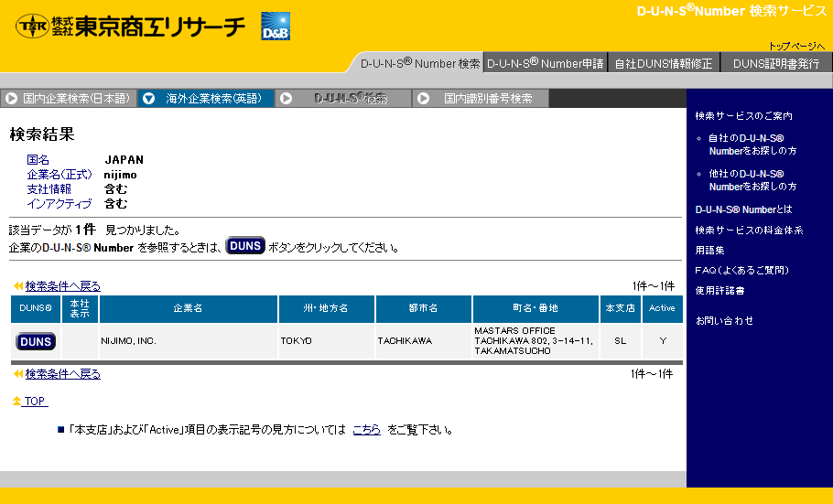Click the 町名・番地 column header
This screenshot has height=504, width=833.
(x=535, y=308)
